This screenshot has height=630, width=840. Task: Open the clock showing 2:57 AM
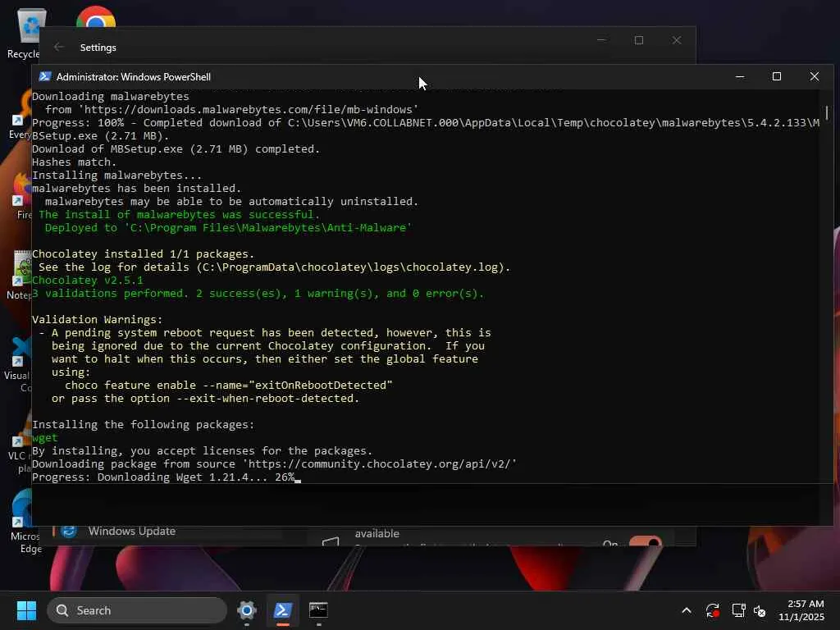(801, 610)
